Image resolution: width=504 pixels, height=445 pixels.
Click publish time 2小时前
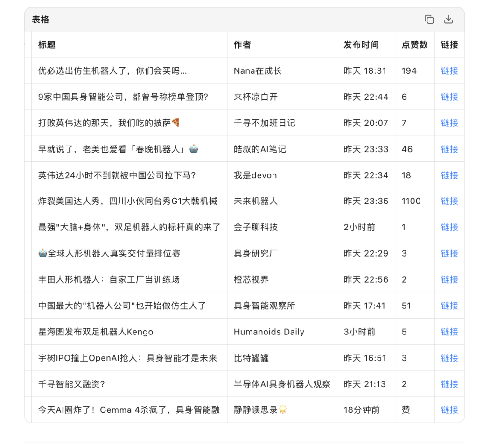point(359,227)
